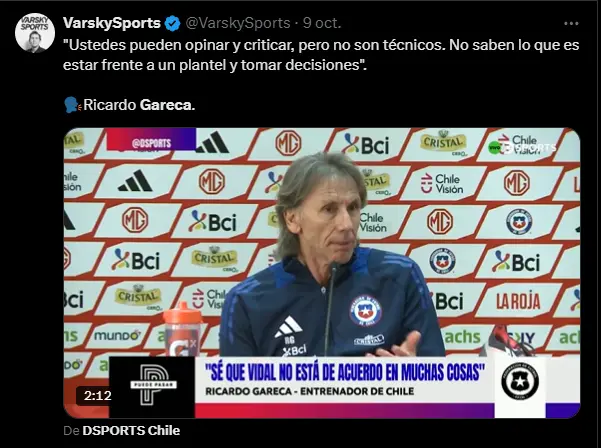Click the orange Gatorade bottle in the video

pos(183,329)
